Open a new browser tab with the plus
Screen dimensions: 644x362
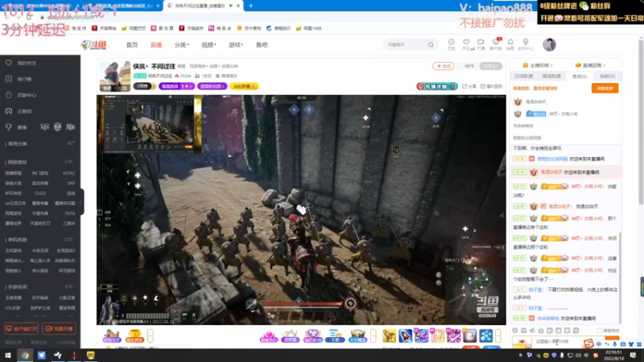(x=250, y=6)
